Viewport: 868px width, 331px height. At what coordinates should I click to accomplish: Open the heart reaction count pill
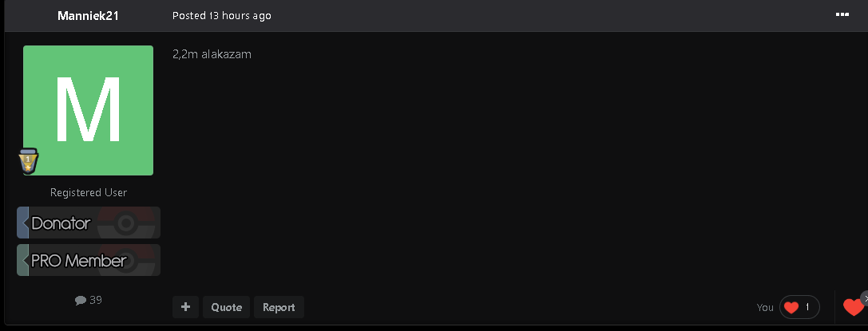[799, 307]
